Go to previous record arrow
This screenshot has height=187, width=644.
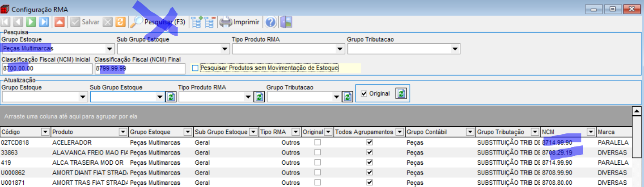tap(18, 22)
